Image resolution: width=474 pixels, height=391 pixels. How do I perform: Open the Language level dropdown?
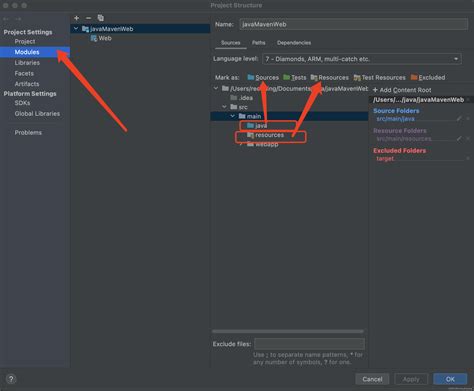tap(362, 59)
